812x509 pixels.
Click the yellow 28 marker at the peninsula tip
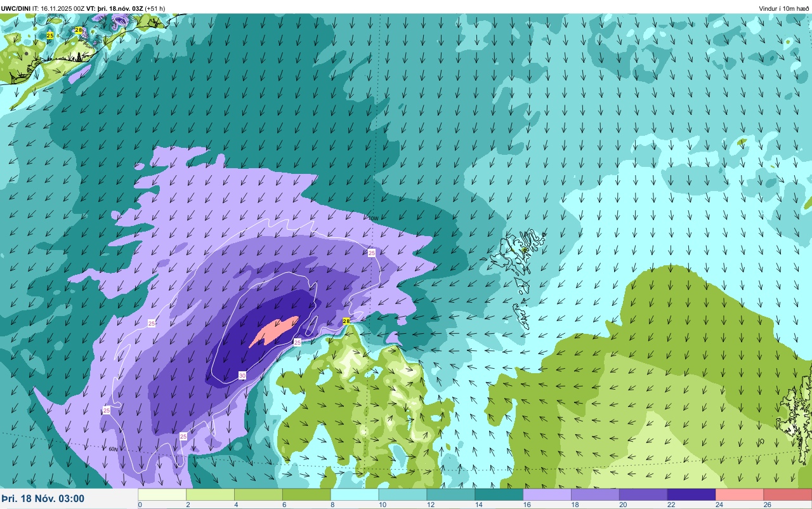coord(346,321)
